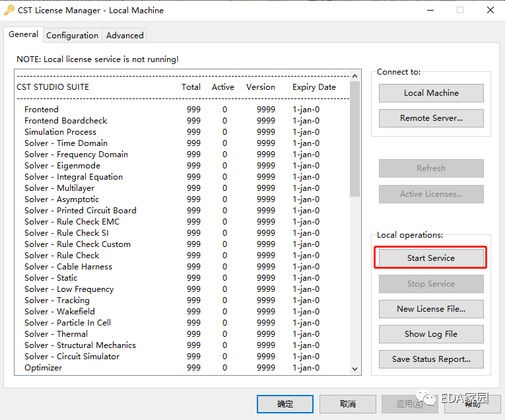505x420 pixels.
Task: Click the license list scrollbar thumb
Action: point(354,139)
